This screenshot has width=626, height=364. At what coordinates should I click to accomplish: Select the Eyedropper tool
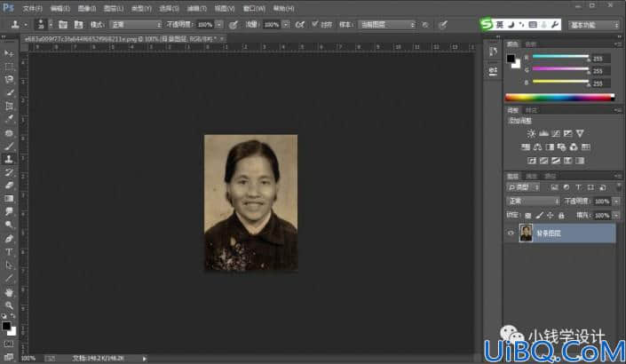(9, 119)
